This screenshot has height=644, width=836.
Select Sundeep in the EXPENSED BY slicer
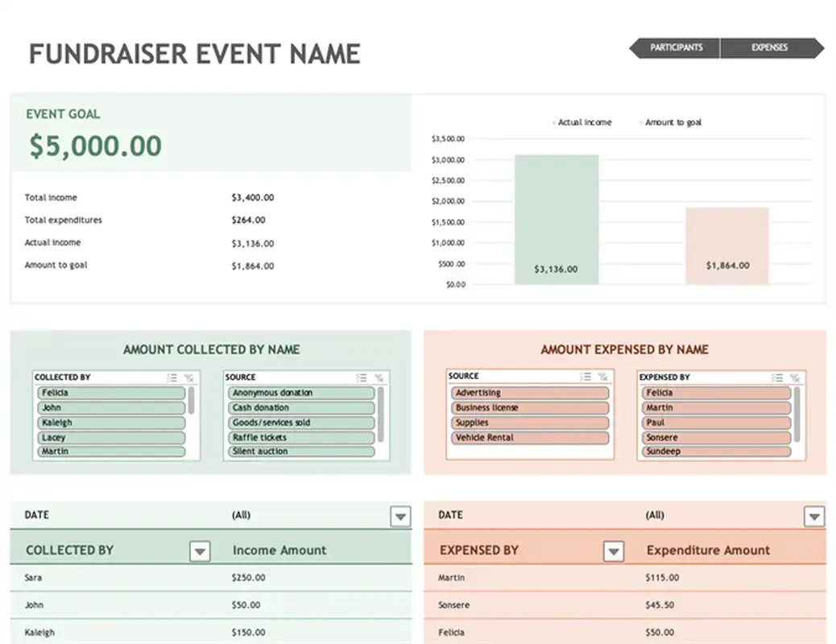[x=715, y=452]
